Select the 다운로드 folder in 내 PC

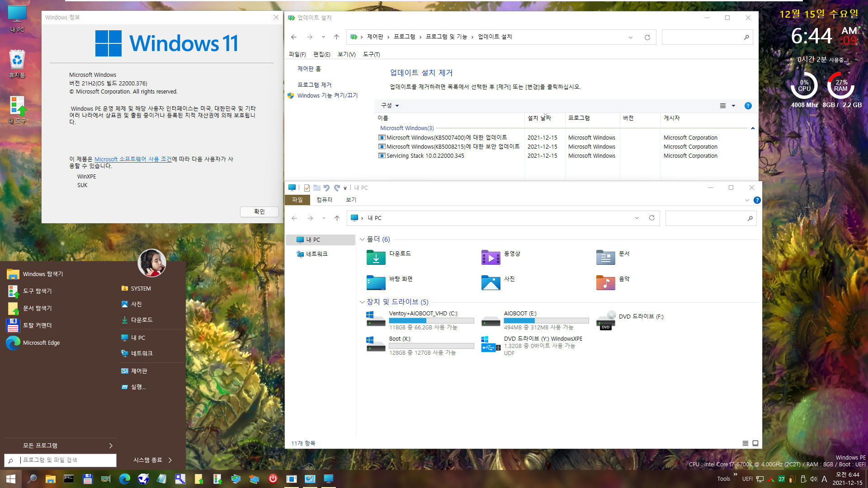click(389, 257)
